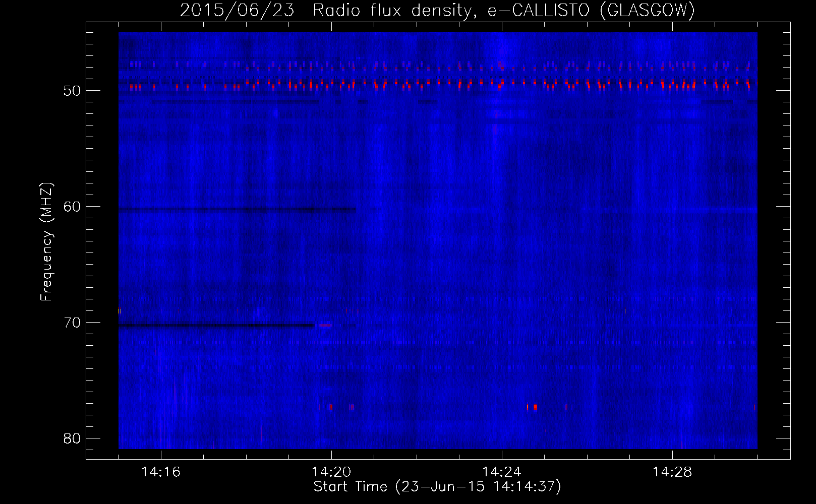Click the 60 frequency tick label
Viewport: 816px width, 504px height.
pos(72,207)
